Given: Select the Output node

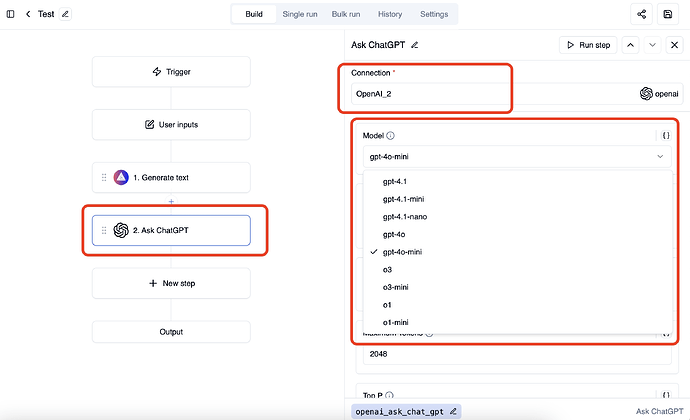Looking at the screenshot, I should click(x=171, y=332).
